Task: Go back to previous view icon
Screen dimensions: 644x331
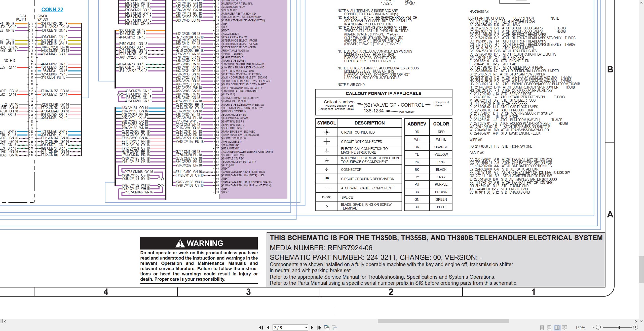Action: pos(327,327)
